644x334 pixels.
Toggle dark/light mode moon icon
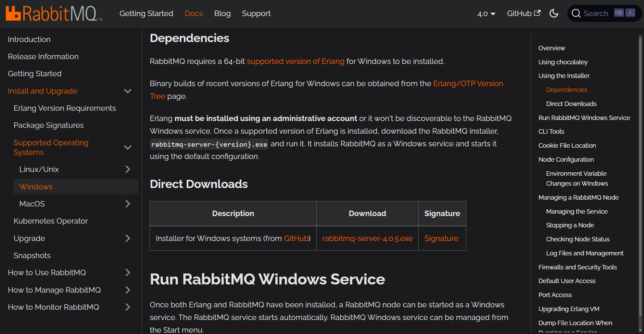[554, 13]
